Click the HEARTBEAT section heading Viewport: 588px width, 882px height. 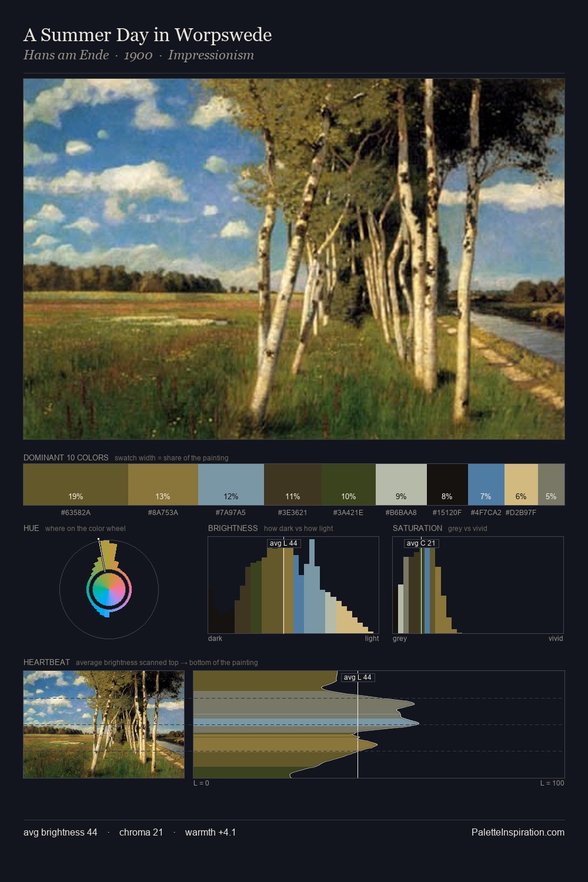tap(46, 662)
